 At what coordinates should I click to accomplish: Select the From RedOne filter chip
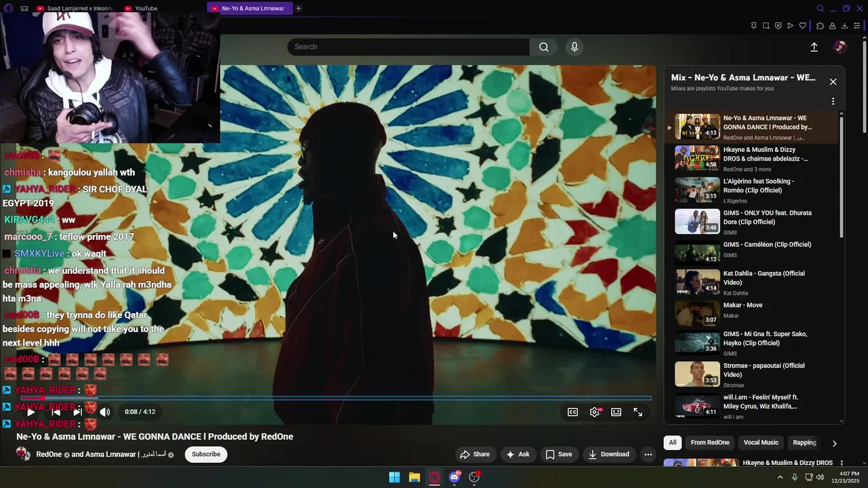pyautogui.click(x=710, y=443)
